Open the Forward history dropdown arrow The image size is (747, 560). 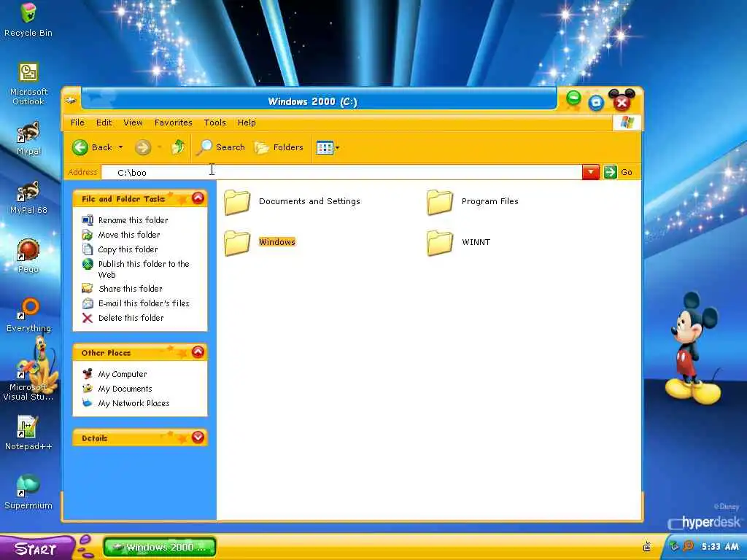click(159, 147)
